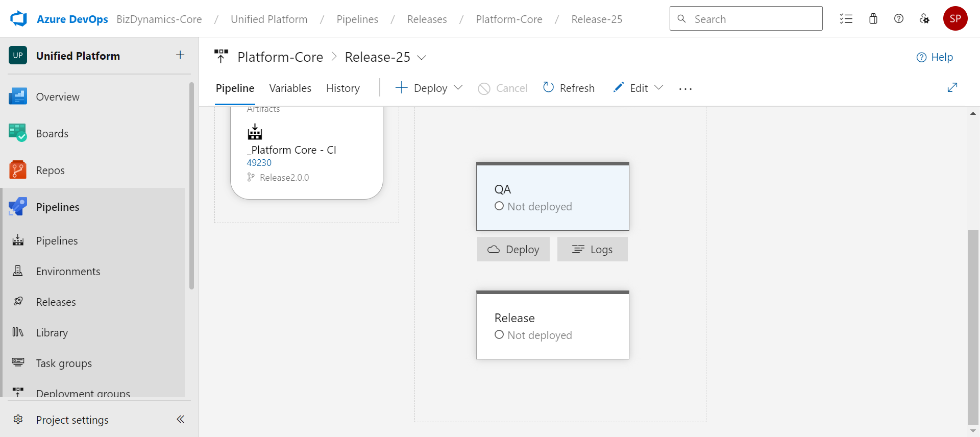The width and height of the screenshot is (980, 437).
Task: Click the Refresh button
Action: click(569, 88)
